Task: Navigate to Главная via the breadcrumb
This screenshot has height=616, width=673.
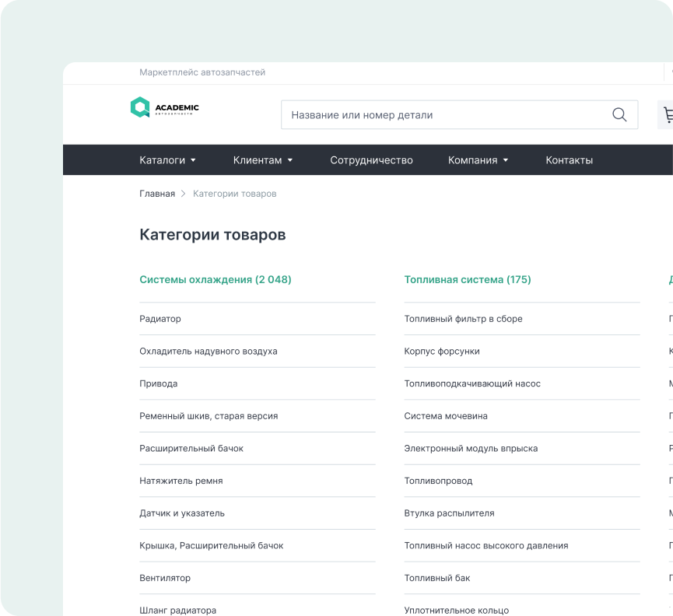Action: click(x=156, y=193)
